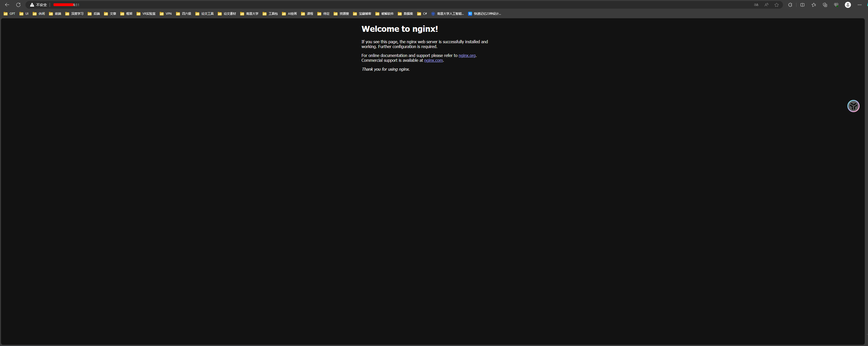This screenshot has width=868, height=346.
Task: Open the Settings and more menu
Action: coord(859,5)
